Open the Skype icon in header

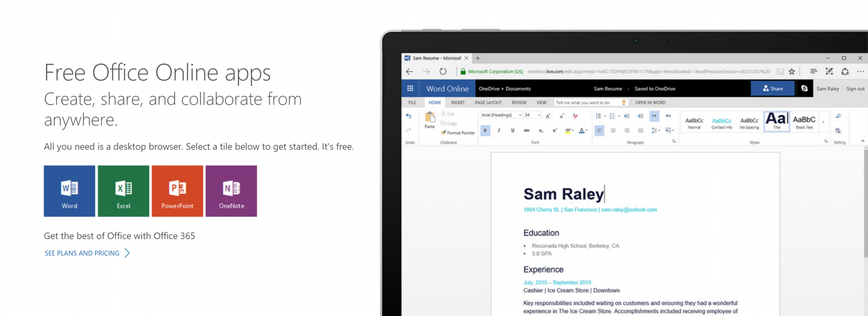[x=804, y=88]
